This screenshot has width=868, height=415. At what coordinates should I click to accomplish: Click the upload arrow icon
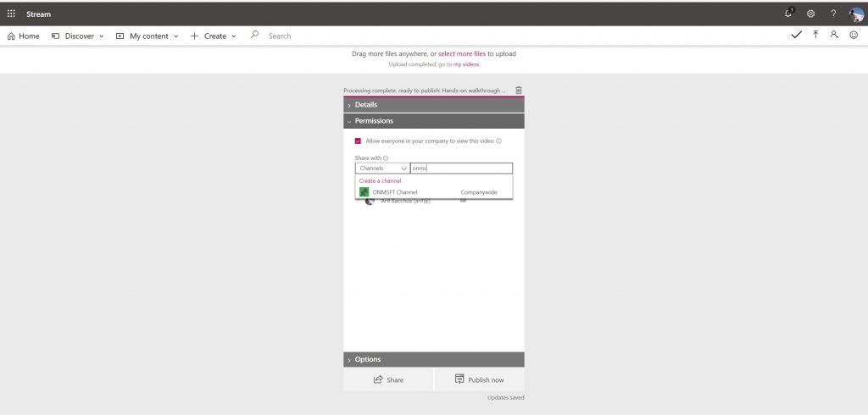(815, 35)
